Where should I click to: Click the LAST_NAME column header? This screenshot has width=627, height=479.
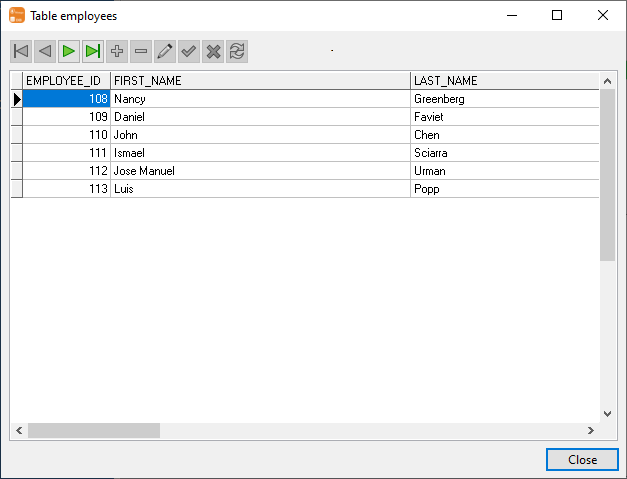click(504, 80)
